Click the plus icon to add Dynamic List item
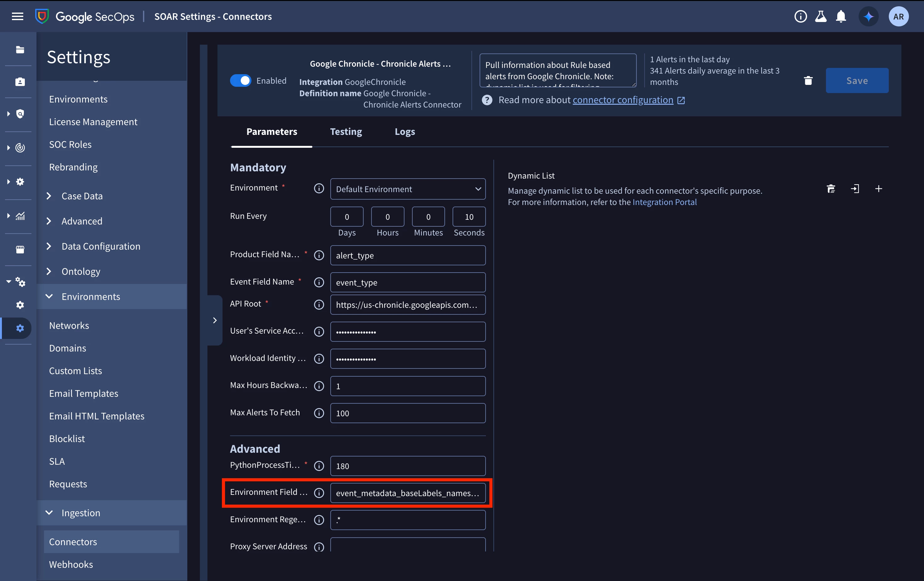The image size is (924, 581). (878, 189)
